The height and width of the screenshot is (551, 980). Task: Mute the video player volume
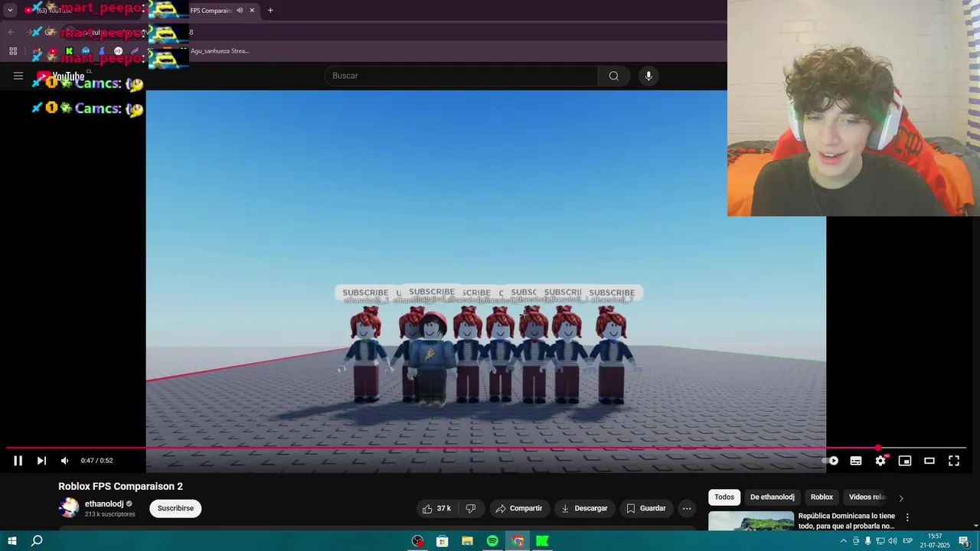coord(64,461)
